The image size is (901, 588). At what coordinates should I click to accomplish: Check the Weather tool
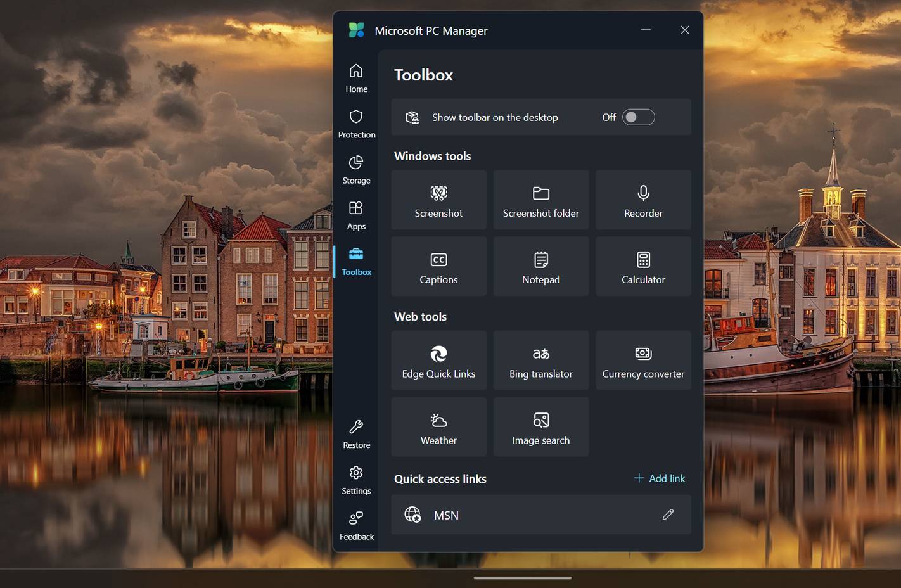[x=438, y=426]
